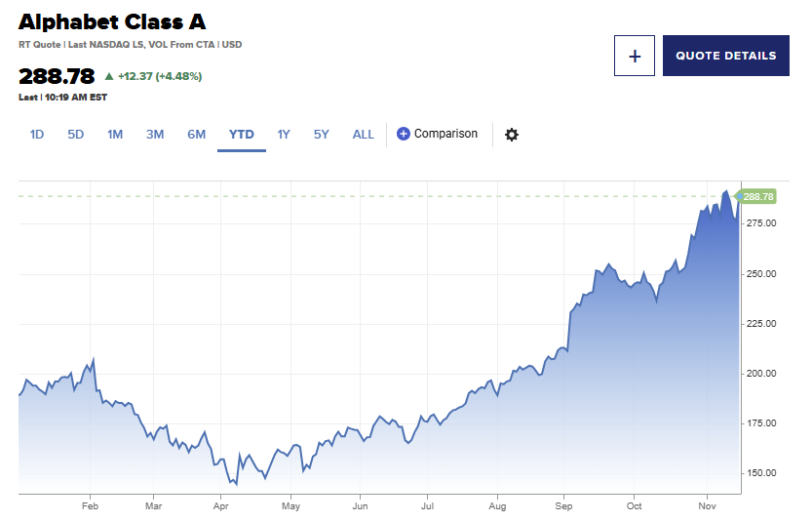Viewport: 812px width, 522px height.
Task: Click the Sep axis label
Action: coord(563,506)
